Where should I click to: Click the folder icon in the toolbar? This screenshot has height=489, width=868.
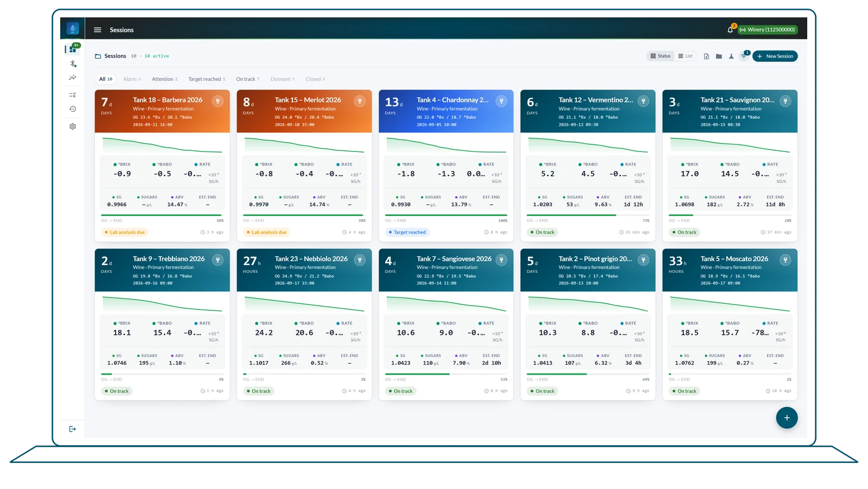coord(719,56)
